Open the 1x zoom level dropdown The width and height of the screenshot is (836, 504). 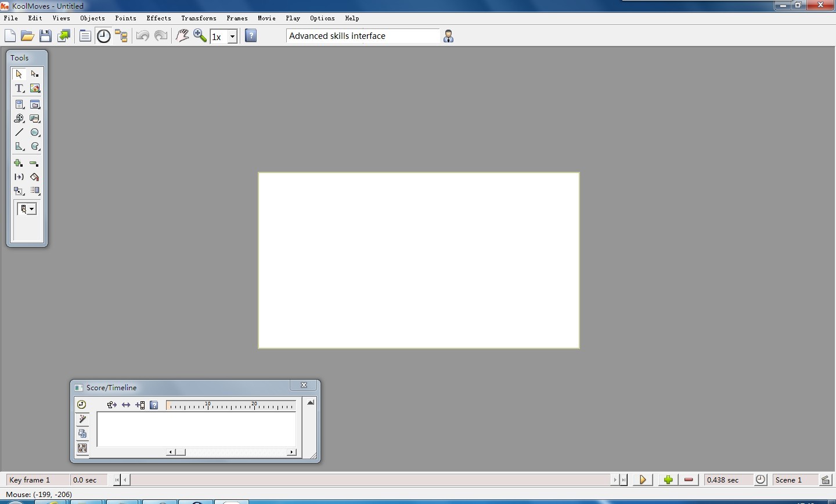point(232,37)
